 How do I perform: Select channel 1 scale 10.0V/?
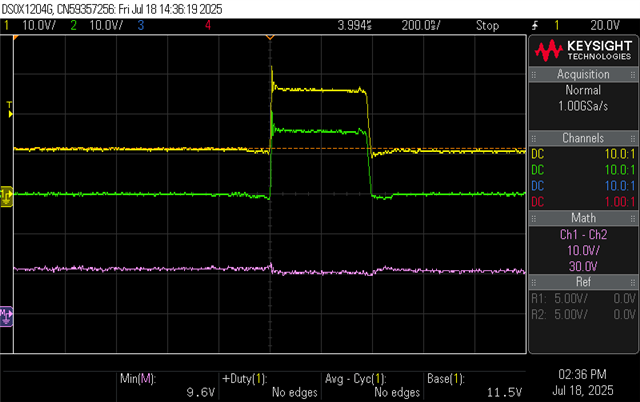39,25
